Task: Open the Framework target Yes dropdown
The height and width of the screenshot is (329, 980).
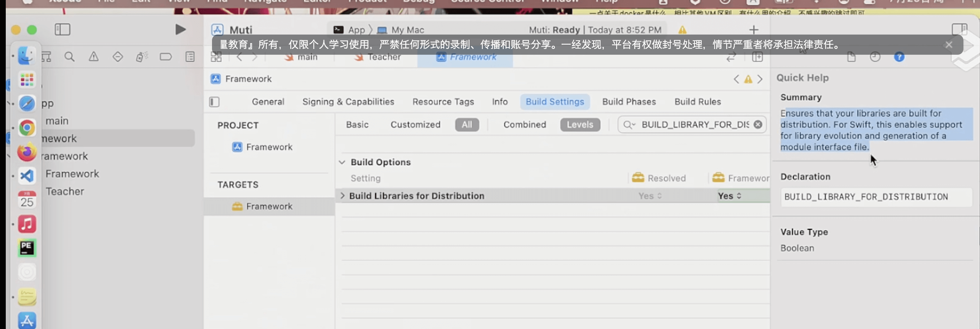Action: pos(730,196)
